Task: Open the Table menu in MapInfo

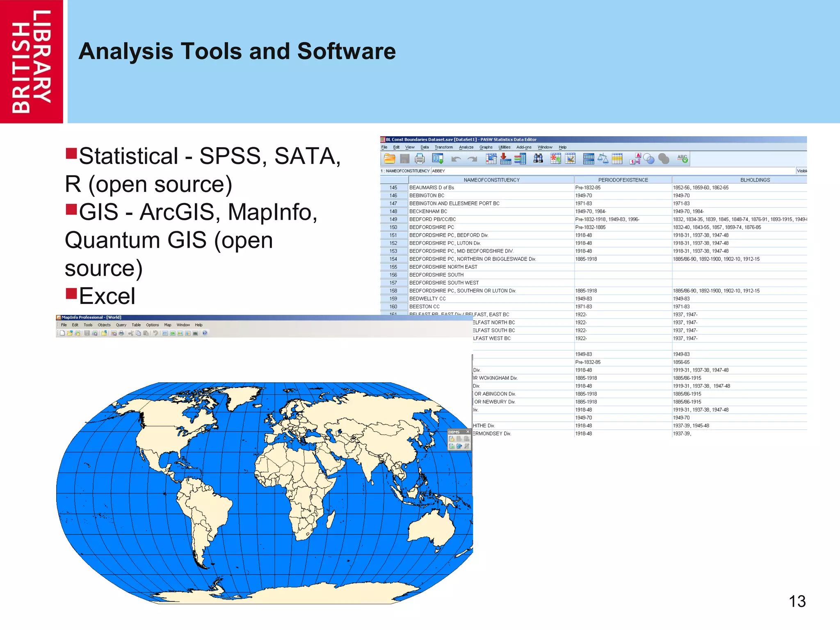Action: coord(136,325)
